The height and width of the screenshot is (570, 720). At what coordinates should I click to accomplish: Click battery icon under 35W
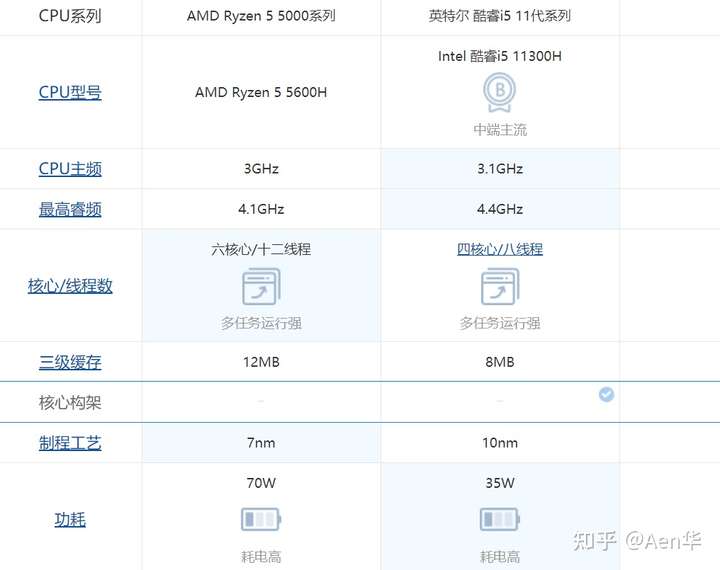coord(500,519)
